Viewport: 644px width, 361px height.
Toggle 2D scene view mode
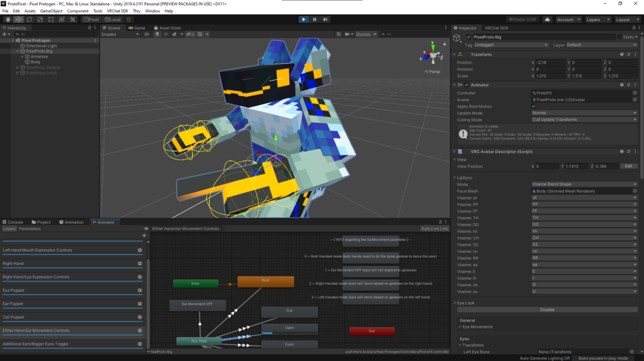(146, 35)
